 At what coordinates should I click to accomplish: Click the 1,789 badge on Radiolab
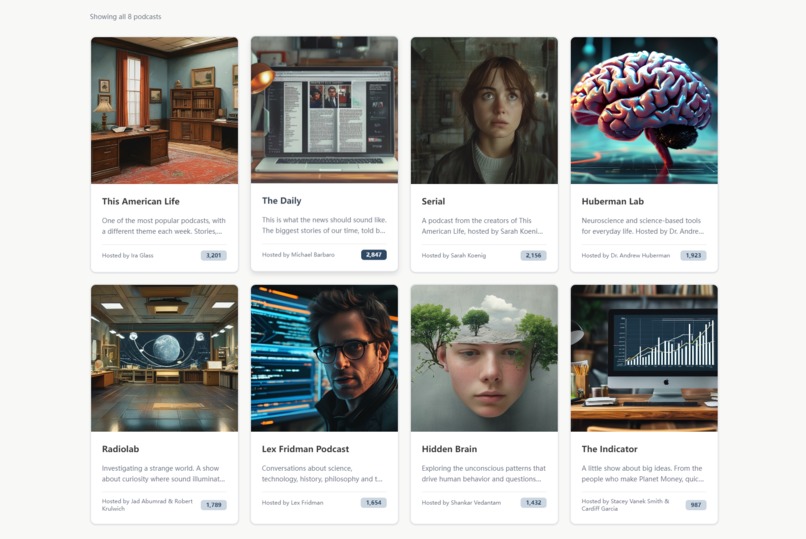pyautogui.click(x=213, y=505)
